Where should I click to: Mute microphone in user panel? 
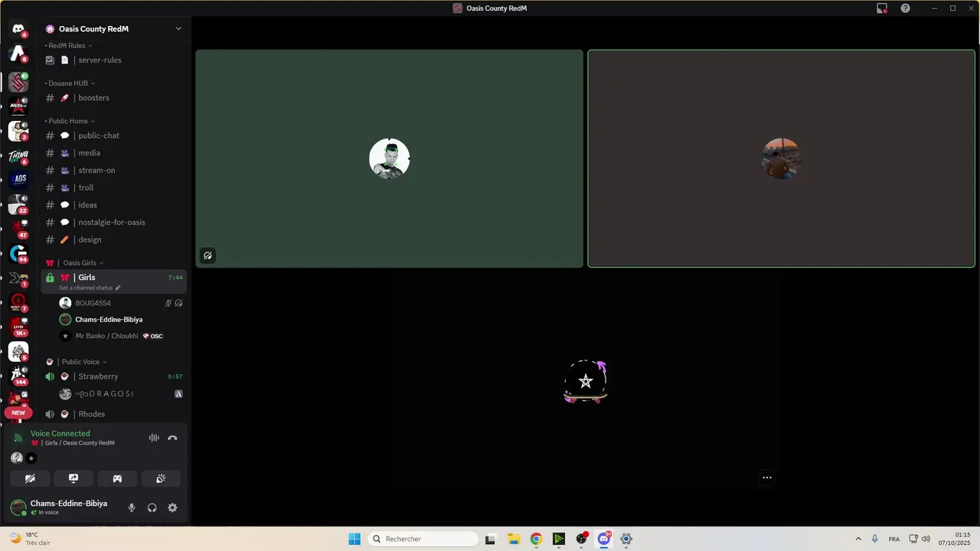[132, 507]
